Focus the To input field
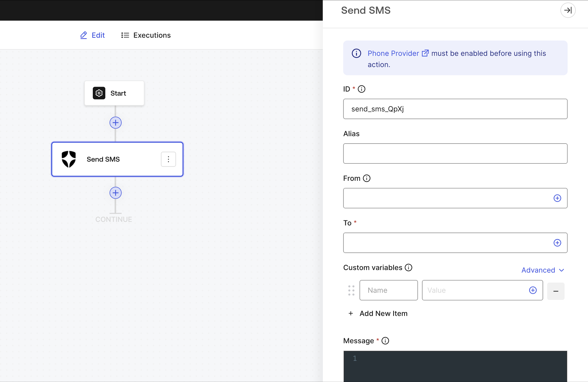The width and height of the screenshot is (588, 382). [x=455, y=243]
